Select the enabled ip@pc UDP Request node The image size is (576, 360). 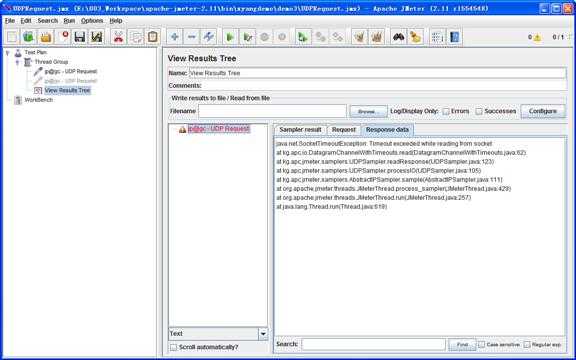71,71
